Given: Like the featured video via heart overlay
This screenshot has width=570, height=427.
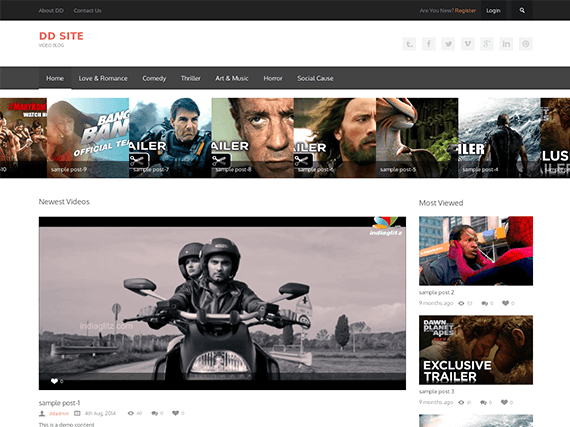Looking at the screenshot, I should coord(54,381).
